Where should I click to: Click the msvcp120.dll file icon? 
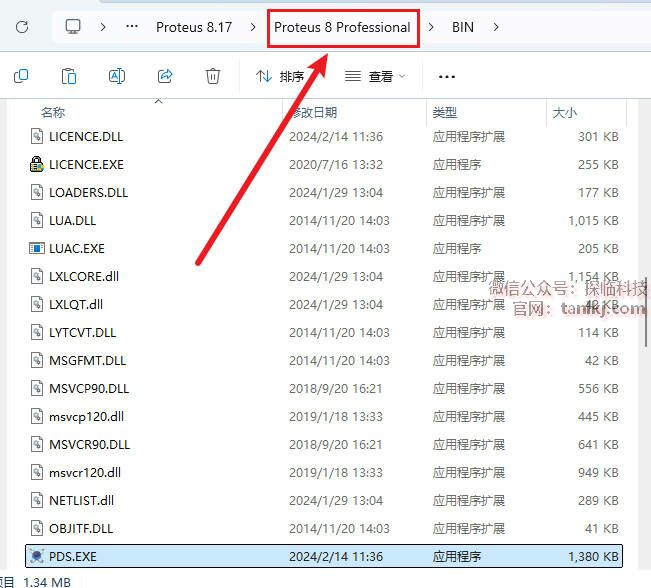37,416
